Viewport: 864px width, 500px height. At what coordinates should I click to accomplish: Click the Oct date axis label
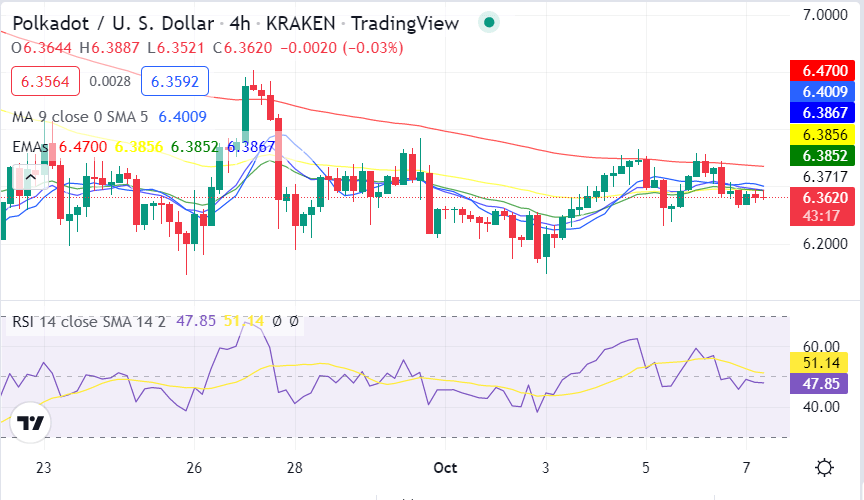(x=445, y=468)
